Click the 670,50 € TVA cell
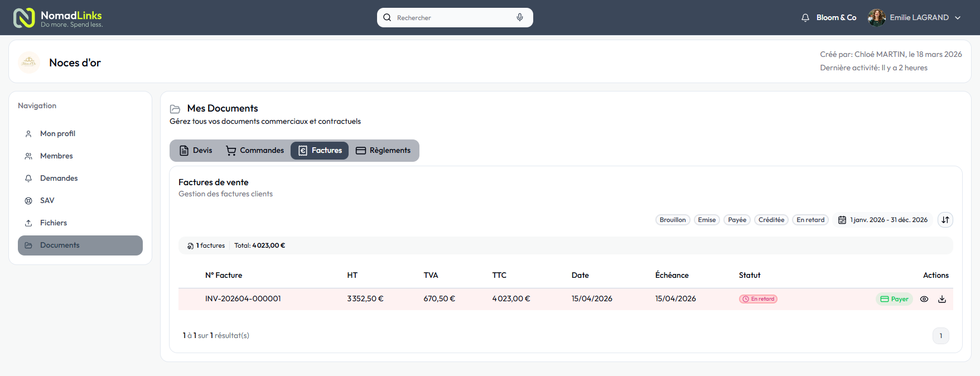980x376 pixels. pos(440,298)
